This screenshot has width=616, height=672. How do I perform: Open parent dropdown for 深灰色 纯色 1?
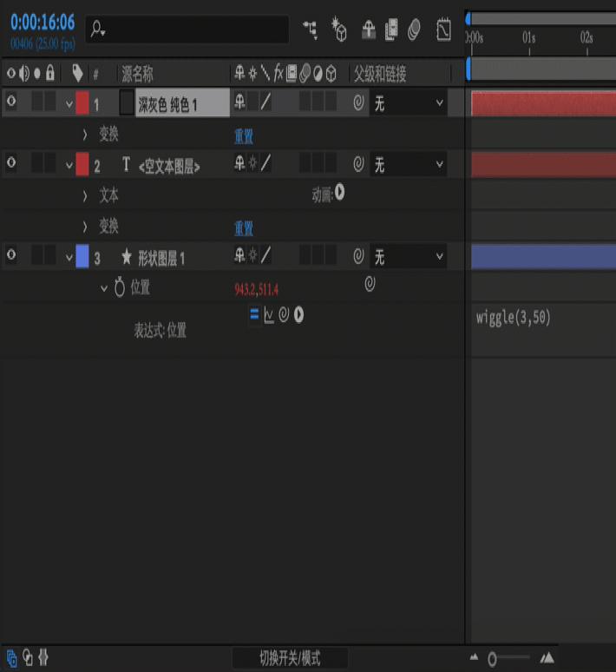coord(409,102)
